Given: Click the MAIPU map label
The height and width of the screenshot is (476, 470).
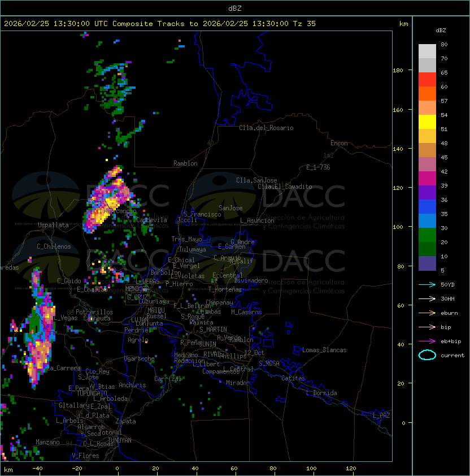Looking at the screenshot, I should point(156,310).
